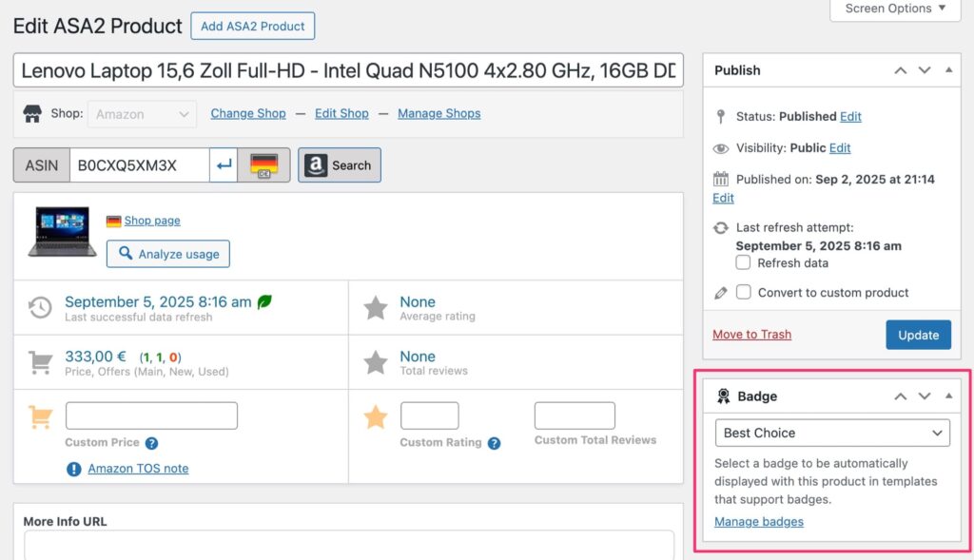Screen dimensions: 974x560
Task: Click the Amazon Search button
Action: tap(339, 165)
